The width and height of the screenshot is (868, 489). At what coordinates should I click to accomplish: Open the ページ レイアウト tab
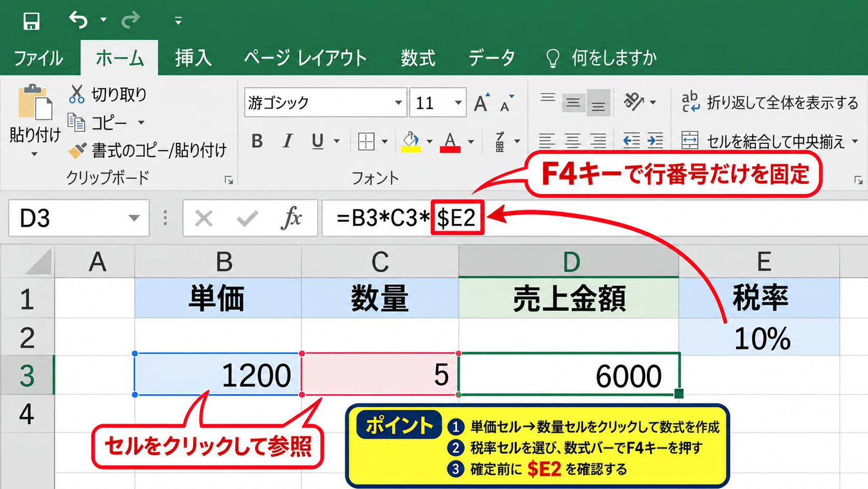pyautogui.click(x=305, y=58)
